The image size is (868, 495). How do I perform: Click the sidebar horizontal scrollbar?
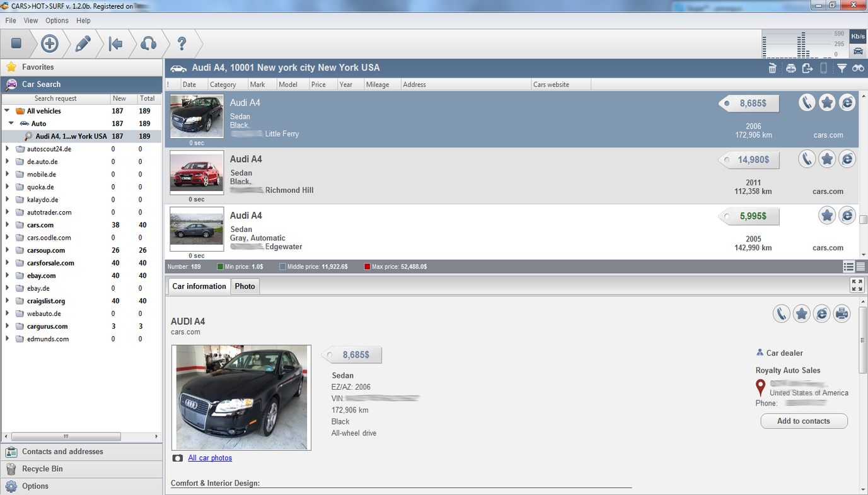tap(66, 436)
